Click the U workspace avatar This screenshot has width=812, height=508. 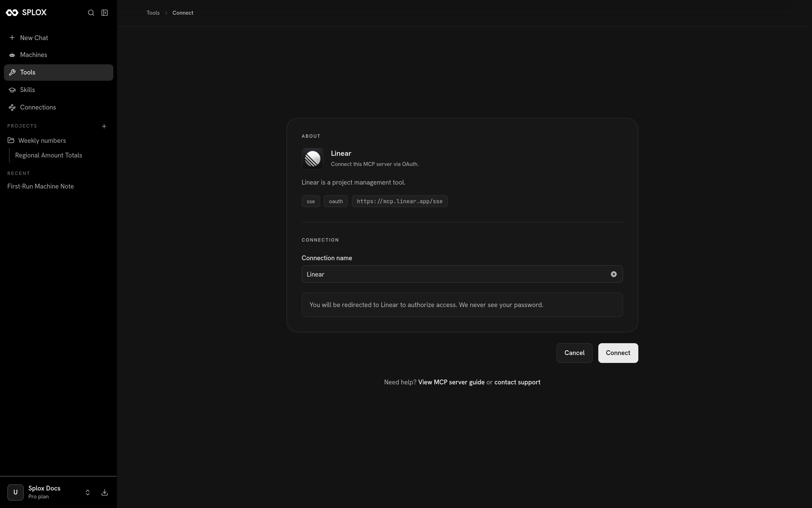tap(16, 492)
